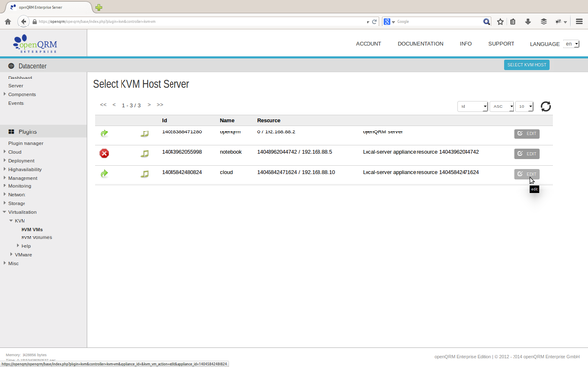Image resolution: width=588 pixels, height=367 pixels.
Task: Click the KVM plugin icon in the notebook row
Action: click(145, 153)
